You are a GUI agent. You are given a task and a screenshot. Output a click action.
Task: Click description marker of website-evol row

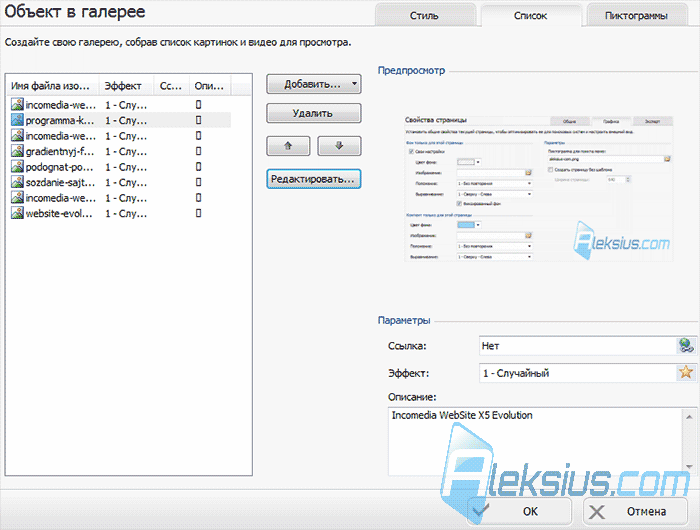coord(199,213)
